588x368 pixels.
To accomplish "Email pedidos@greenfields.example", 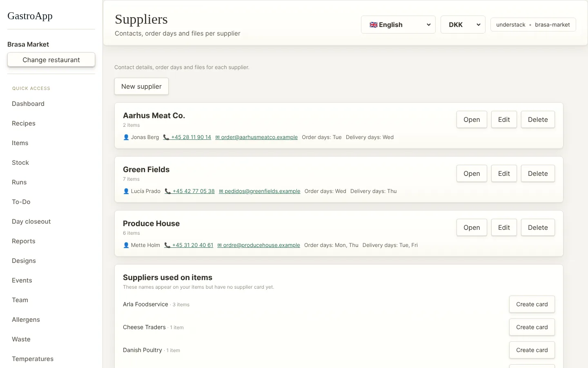I will pyautogui.click(x=260, y=191).
